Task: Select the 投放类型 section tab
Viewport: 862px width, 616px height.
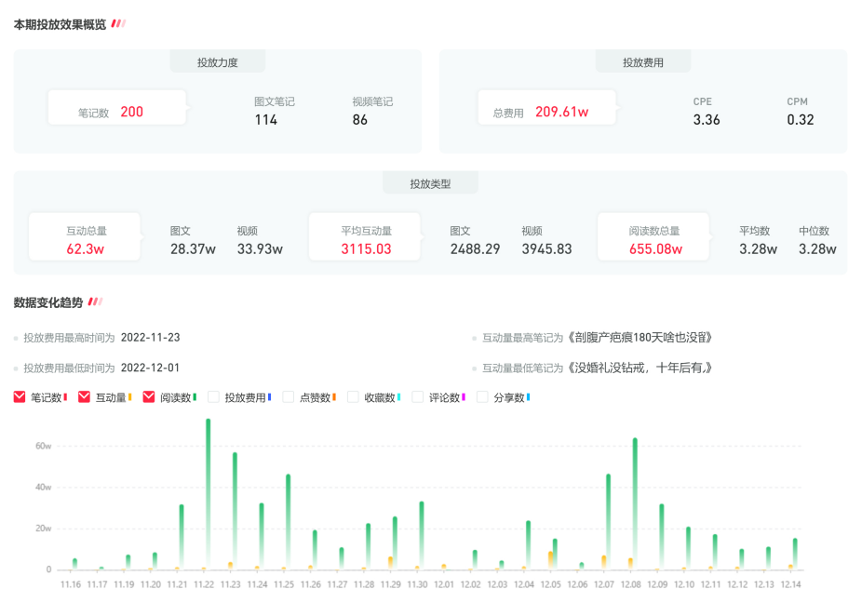Action: pyautogui.click(x=430, y=183)
